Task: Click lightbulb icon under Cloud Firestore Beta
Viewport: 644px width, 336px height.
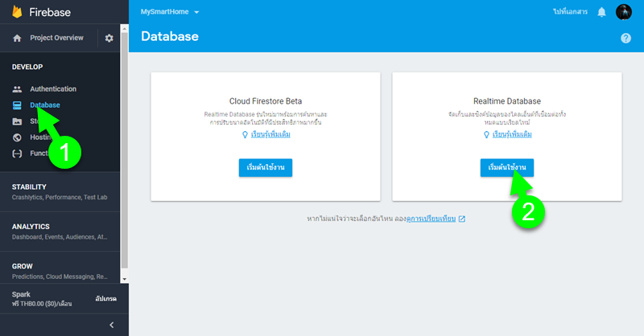Action: [245, 134]
